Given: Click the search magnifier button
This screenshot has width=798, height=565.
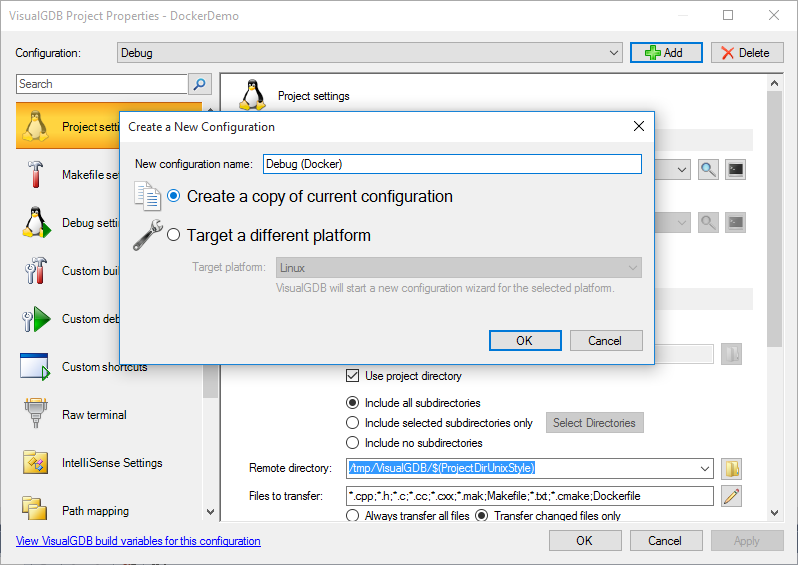Looking at the screenshot, I should pyautogui.click(x=200, y=84).
